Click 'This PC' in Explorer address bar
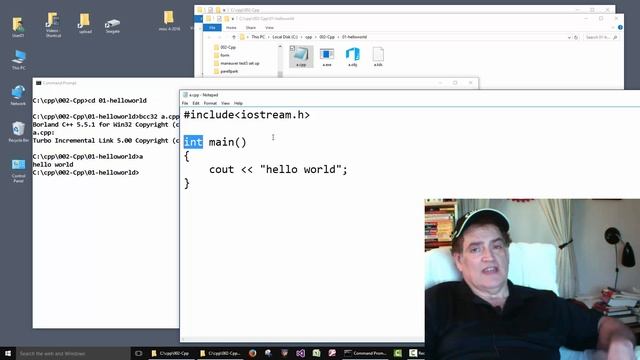 258,37
